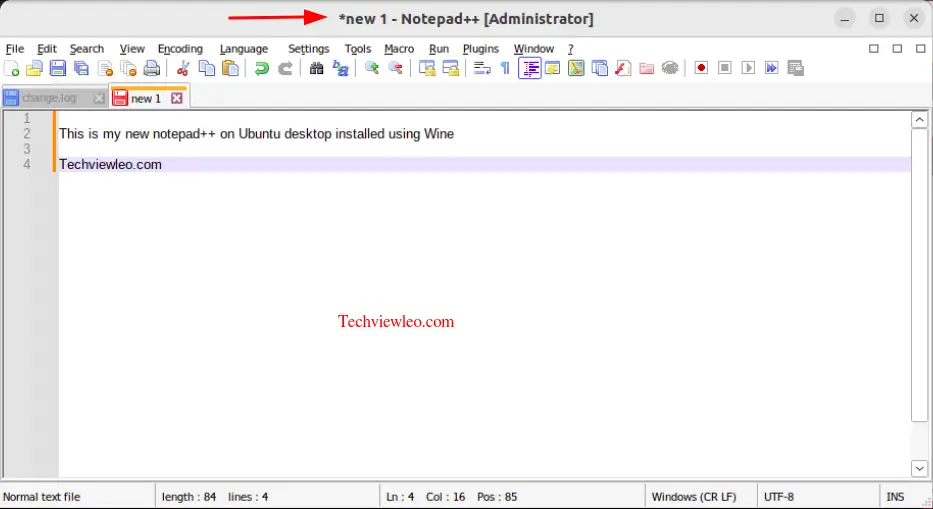
Task: Open the Plugins menu
Action: (481, 49)
